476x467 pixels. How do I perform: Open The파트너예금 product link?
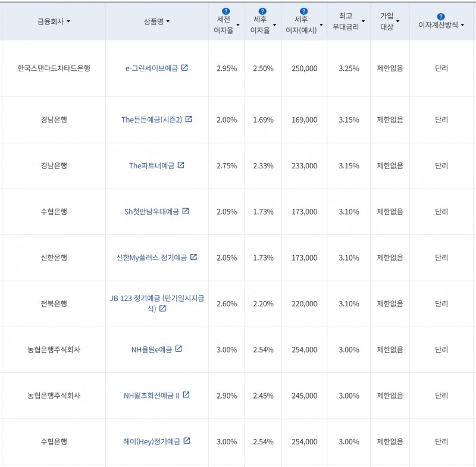point(152,165)
